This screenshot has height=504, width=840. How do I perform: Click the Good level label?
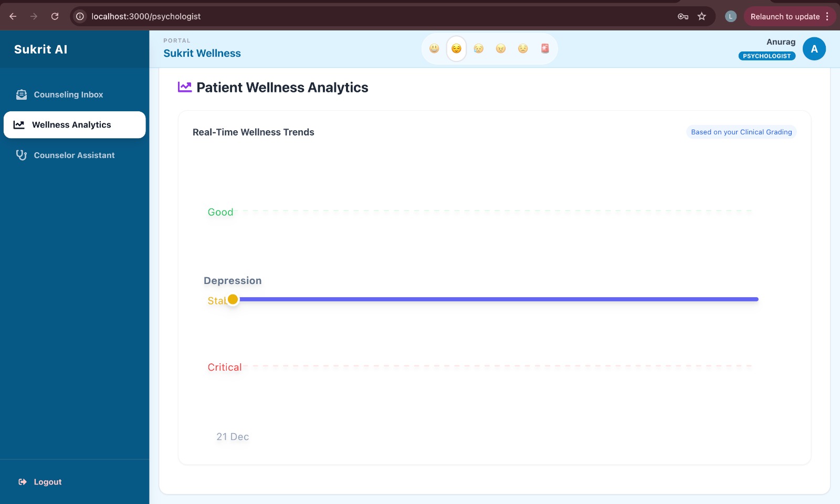[x=220, y=212]
